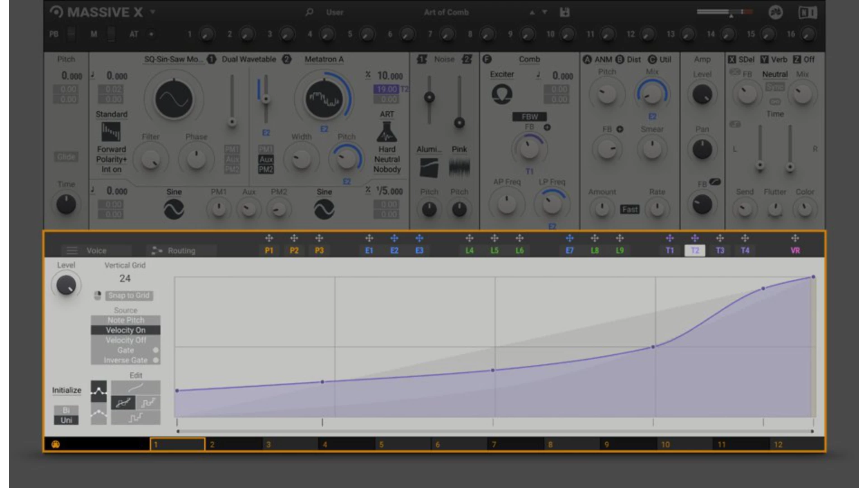Click the palette icon in bottom bar
The width and height of the screenshot is (868, 488).
click(x=56, y=445)
